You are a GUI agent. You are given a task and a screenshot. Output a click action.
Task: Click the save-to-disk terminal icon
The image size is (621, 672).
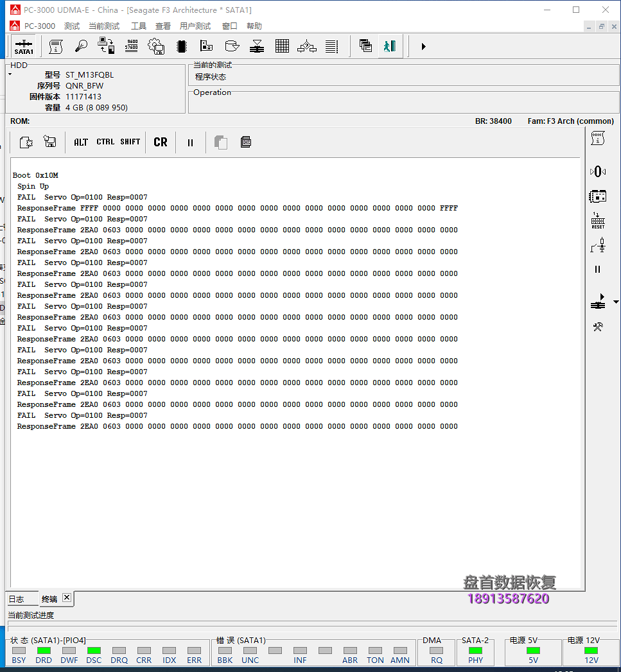click(x=50, y=141)
